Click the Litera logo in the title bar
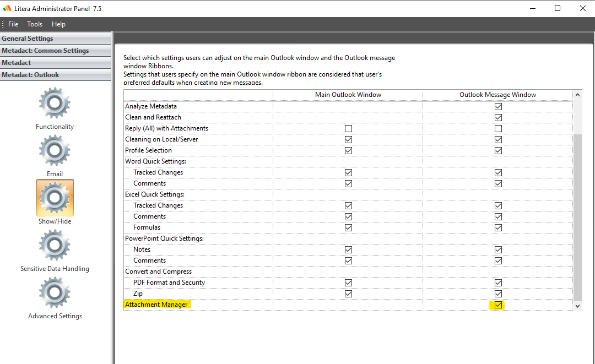The image size is (595, 364). pos(7,8)
